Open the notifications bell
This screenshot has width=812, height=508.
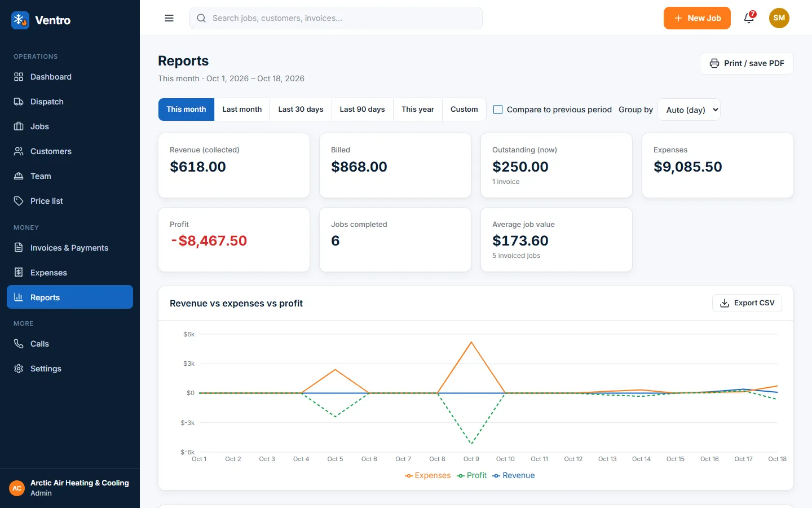click(x=749, y=18)
